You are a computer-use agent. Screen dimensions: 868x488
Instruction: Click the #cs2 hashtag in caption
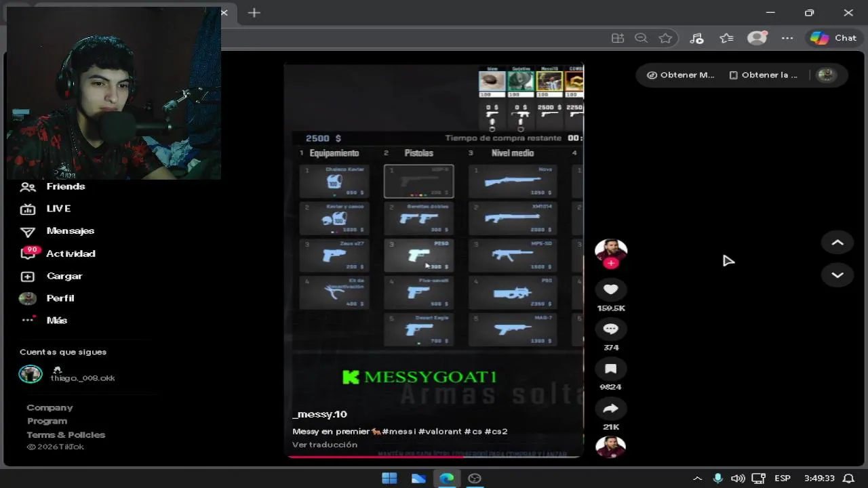coord(496,431)
